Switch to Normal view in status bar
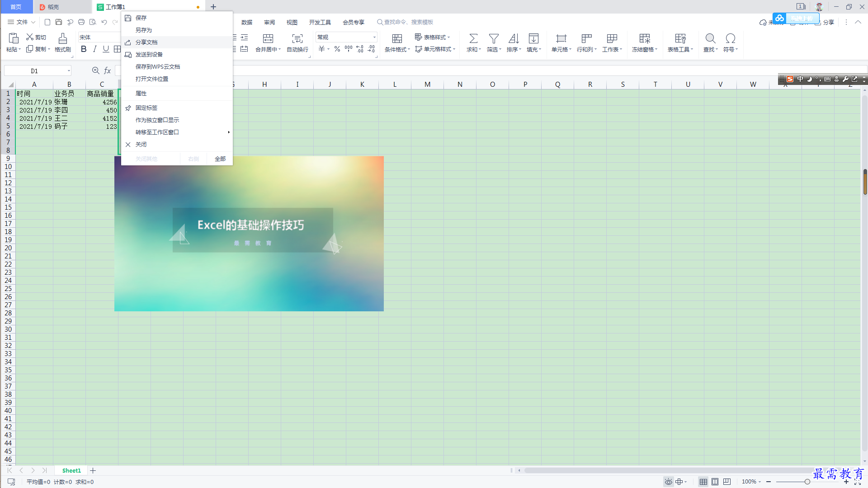 [x=703, y=482]
